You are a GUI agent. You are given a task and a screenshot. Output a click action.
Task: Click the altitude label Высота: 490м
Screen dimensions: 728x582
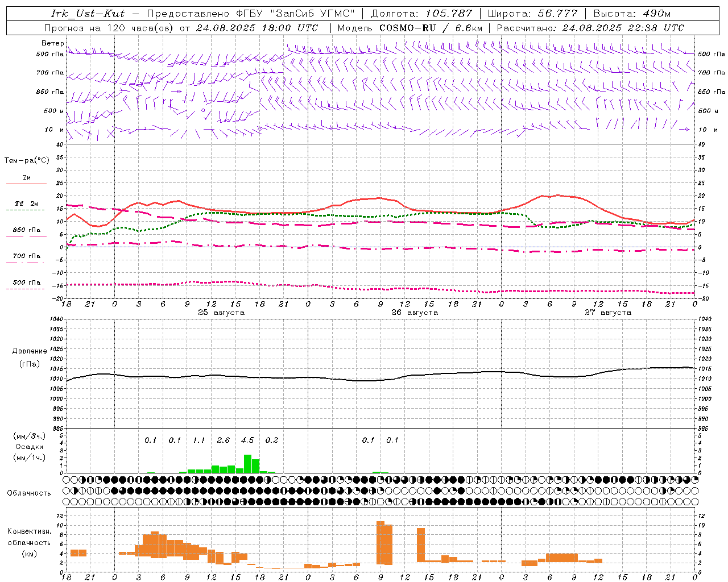pos(632,14)
